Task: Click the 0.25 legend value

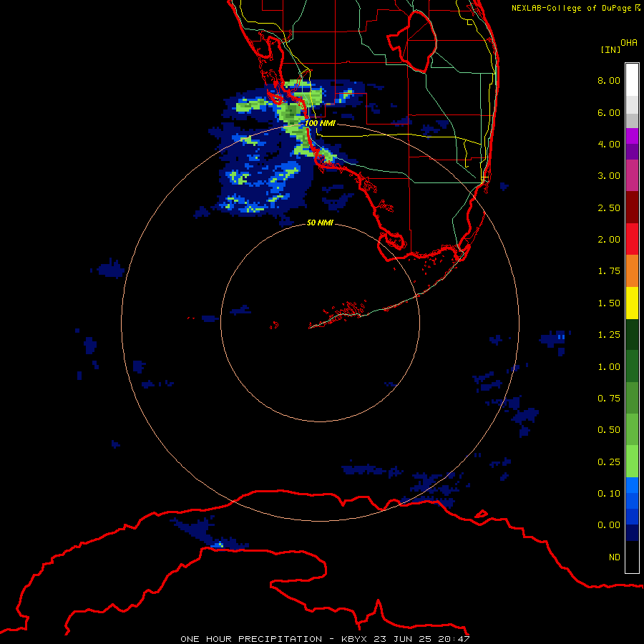Action: coord(609,462)
